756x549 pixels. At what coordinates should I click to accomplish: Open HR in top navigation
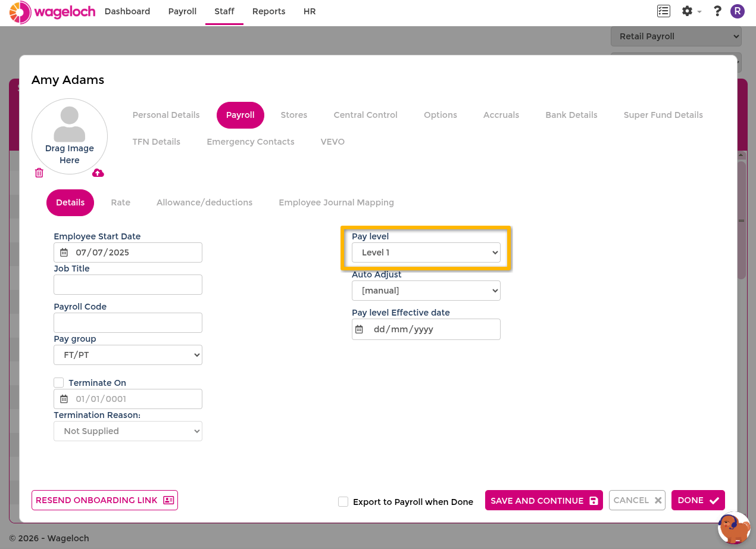point(310,11)
